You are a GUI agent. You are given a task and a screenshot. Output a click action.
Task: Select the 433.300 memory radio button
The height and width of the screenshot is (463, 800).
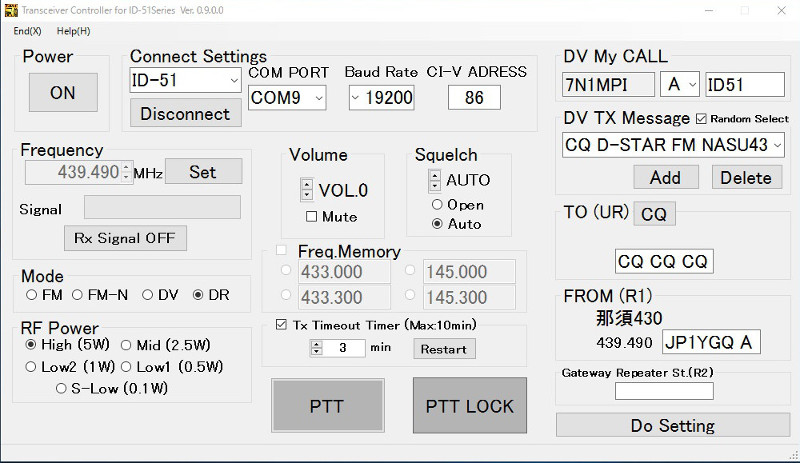pos(286,294)
